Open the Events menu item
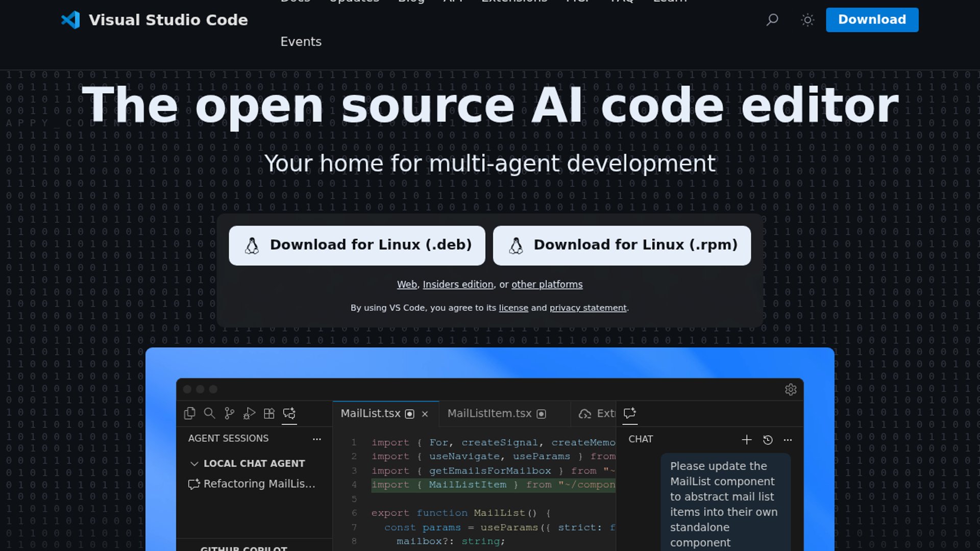The image size is (980, 551). click(301, 41)
